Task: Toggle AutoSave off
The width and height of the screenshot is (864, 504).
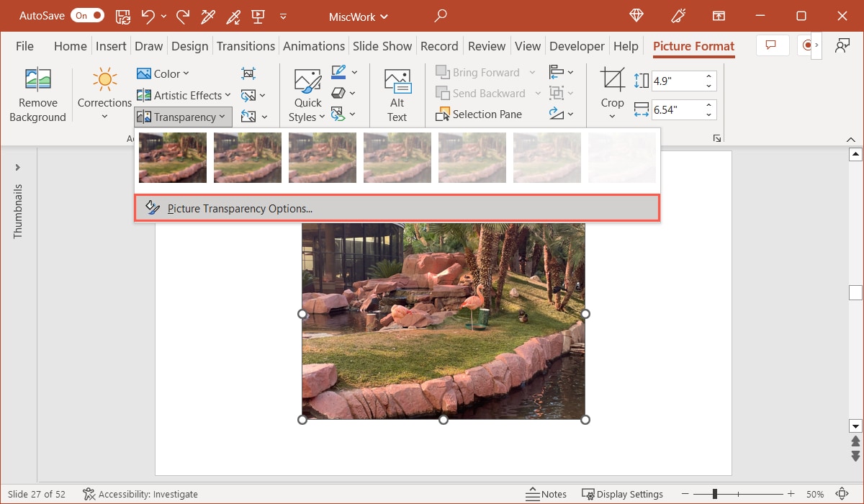Action: tap(87, 14)
